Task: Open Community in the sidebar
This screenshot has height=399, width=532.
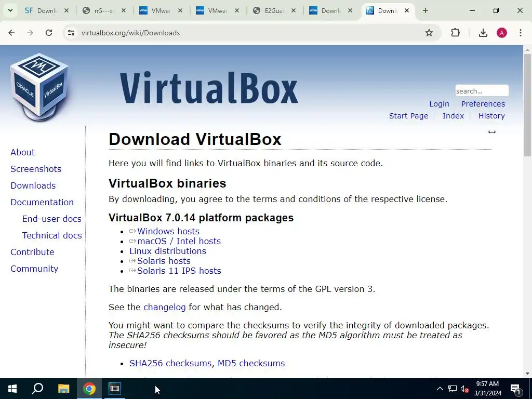Action: pyautogui.click(x=34, y=269)
